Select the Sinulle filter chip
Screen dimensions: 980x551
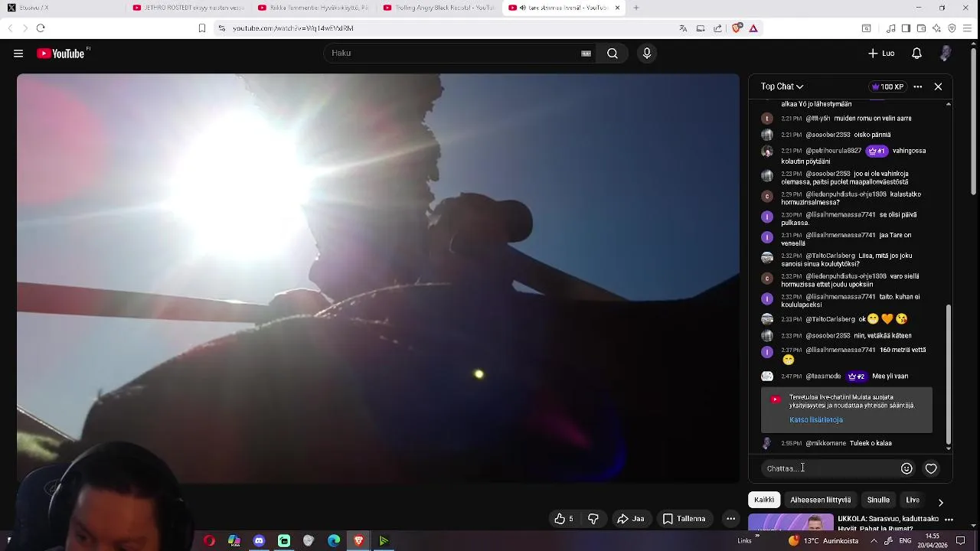point(878,500)
